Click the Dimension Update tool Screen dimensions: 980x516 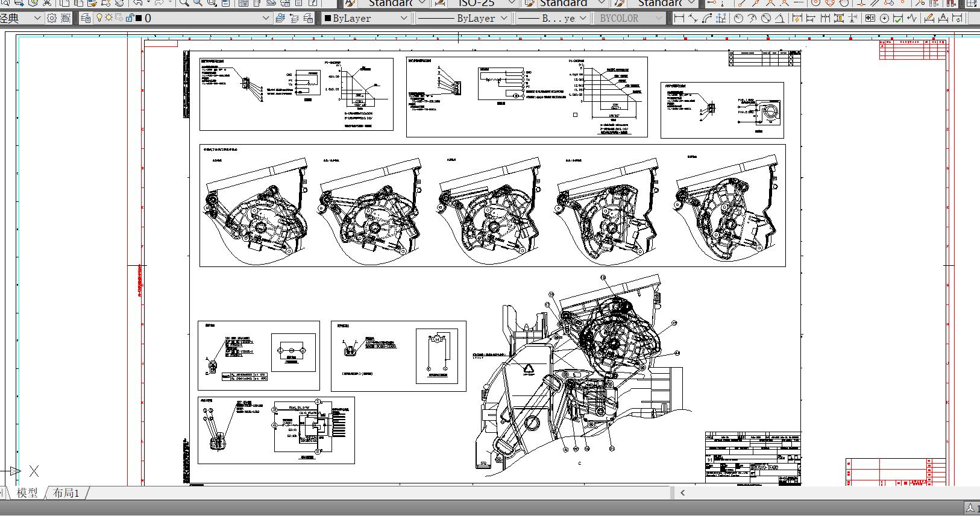point(957,18)
